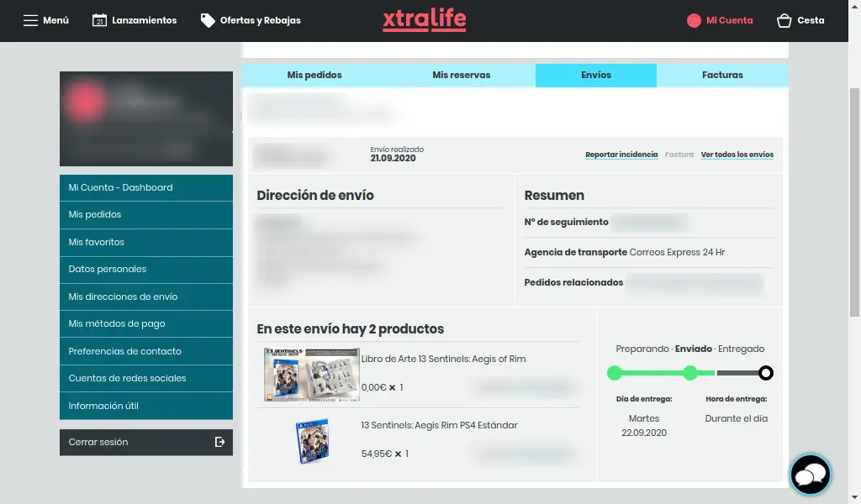
Task: Click the Entregado progress end circle
Action: (765, 374)
